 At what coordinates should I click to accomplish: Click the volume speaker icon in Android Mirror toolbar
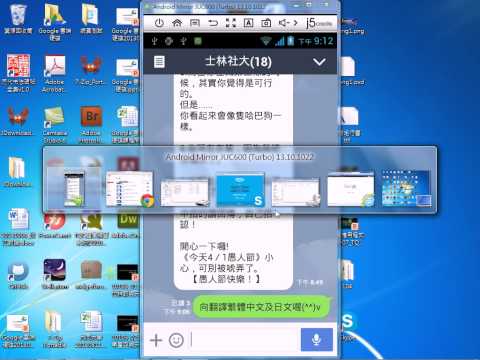coord(284,23)
